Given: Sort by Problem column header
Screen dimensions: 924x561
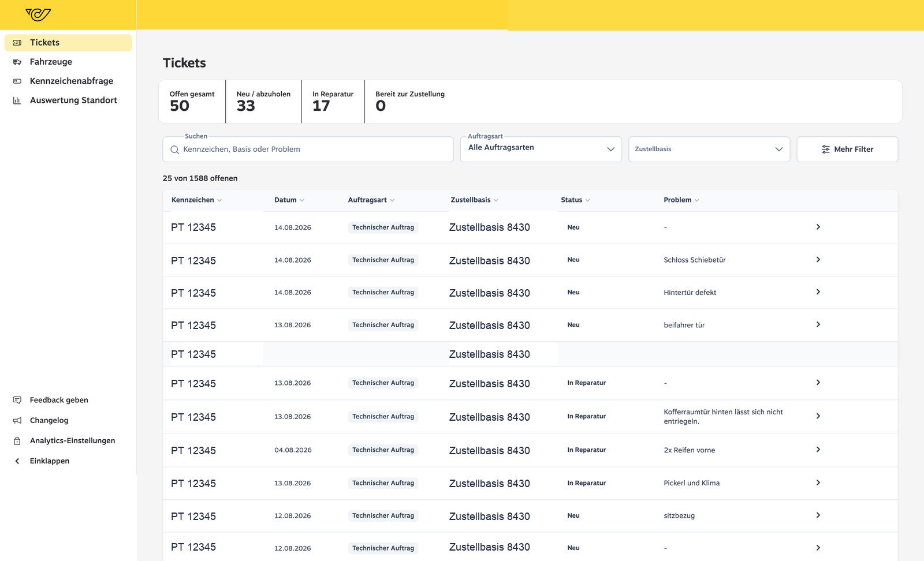Looking at the screenshot, I should (681, 200).
